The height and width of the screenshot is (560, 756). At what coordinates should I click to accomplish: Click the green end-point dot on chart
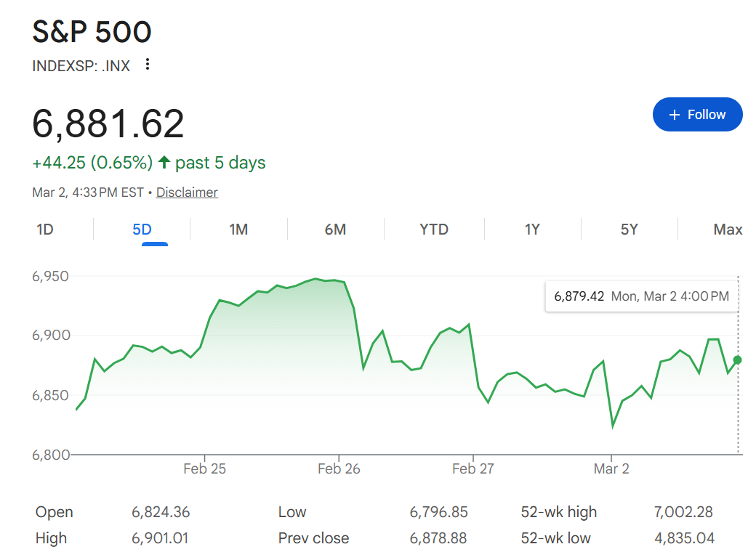pos(738,360)
